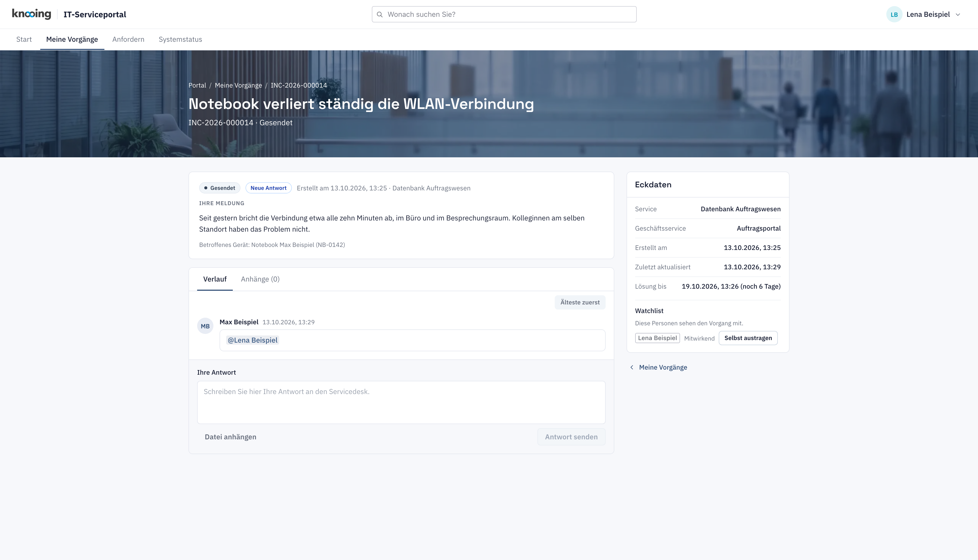Click the page title Notebook verliert ständig
Image resolution: width=978 pixels, height=560 pixels.
[361, 104]
